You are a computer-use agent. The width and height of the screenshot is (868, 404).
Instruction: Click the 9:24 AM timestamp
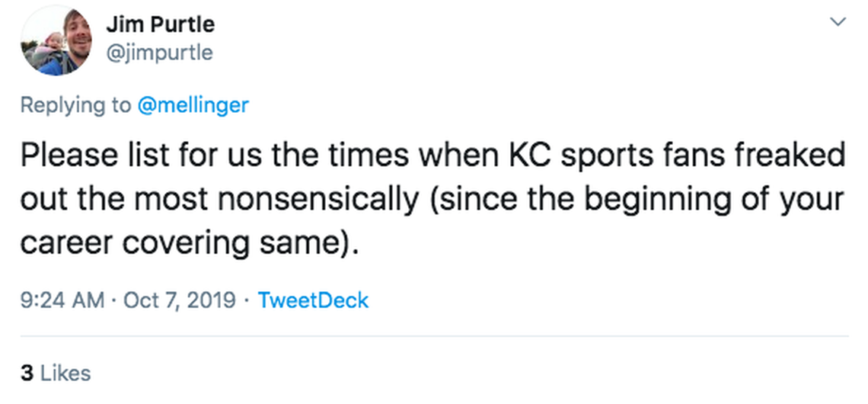(62, 300)
